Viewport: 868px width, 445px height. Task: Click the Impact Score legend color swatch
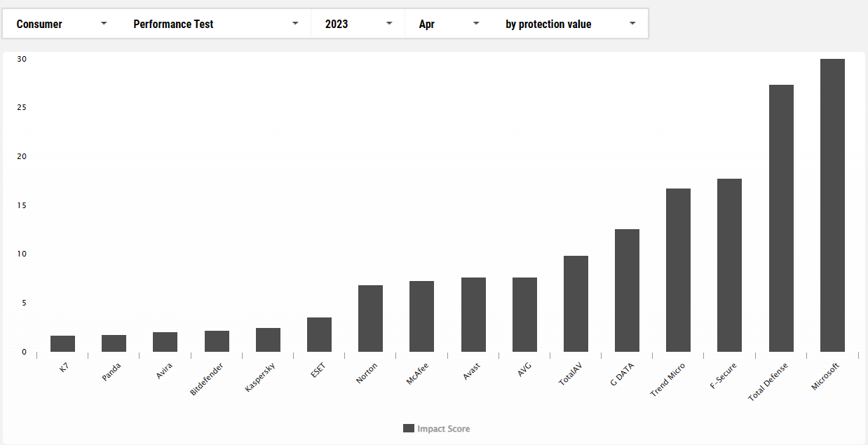click(x=409, y=429)
